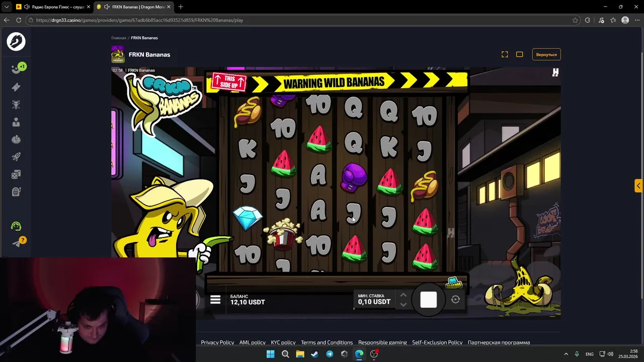Click the FRKN Bananas game thumbnail
Image resolution: width=644 pixels, height=362 pixels.
pyautogui.click(x=118, y=54)
